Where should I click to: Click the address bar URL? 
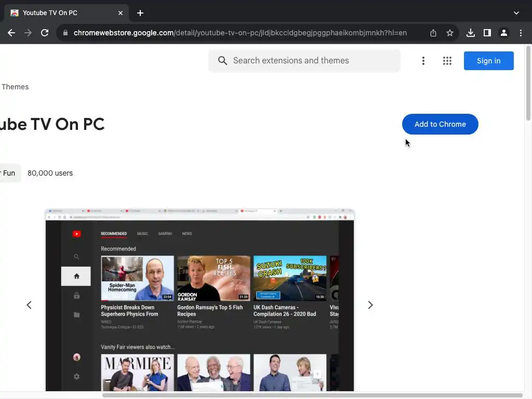tap(240, 33)
